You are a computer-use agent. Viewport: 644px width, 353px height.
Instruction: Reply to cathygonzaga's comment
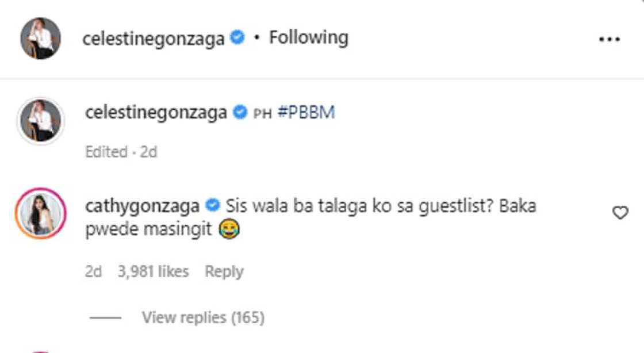(224, 271)
